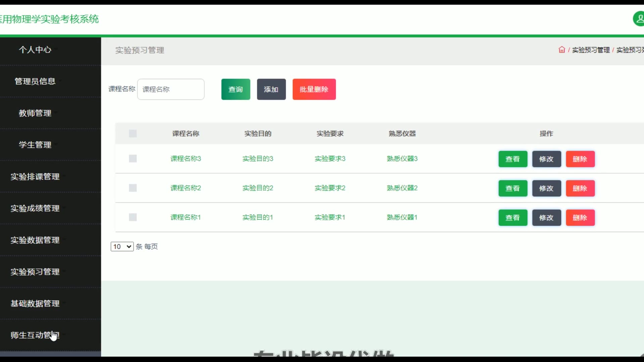This screenshot has width=644, height=362.
Task: Toggle the select-all header checkbox
Action: coord(133,134)
